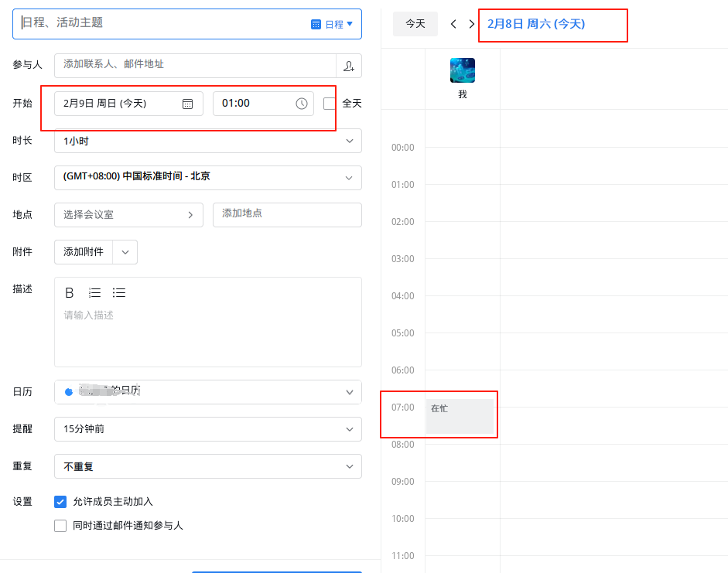
Task: Click the 05:00 time label
Action: pyautogui.click(x=402, y=333)
